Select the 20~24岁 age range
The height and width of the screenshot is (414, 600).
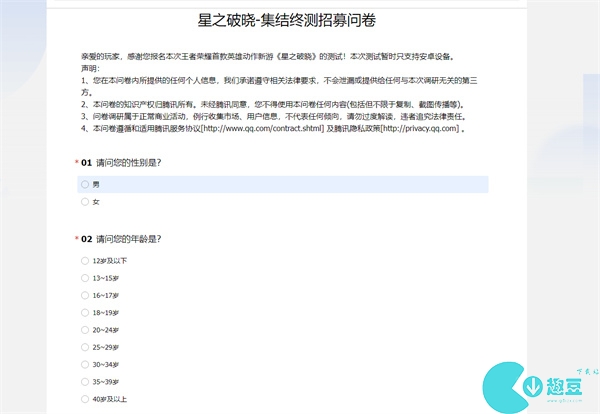pyautogui.click(x=85, y=330)
